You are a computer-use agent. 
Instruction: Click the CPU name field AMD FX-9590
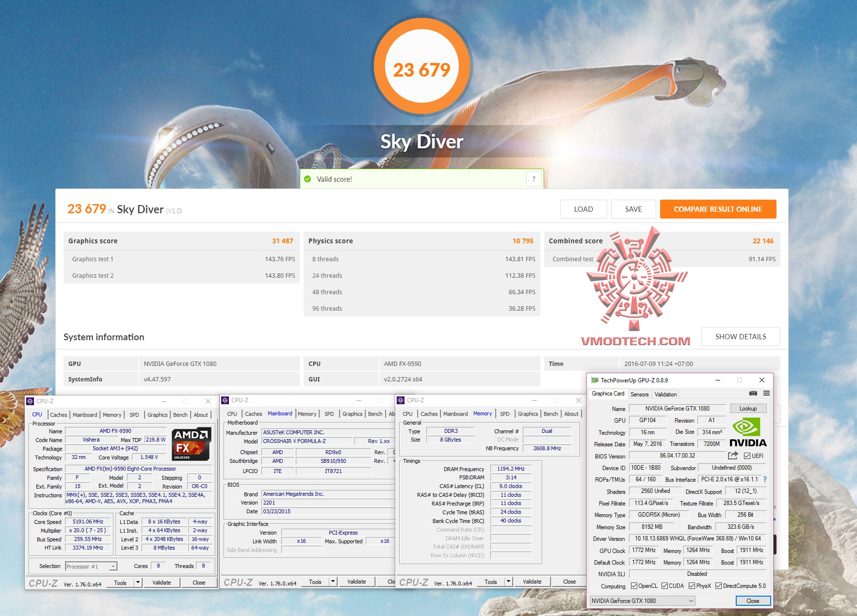(115, 431)
